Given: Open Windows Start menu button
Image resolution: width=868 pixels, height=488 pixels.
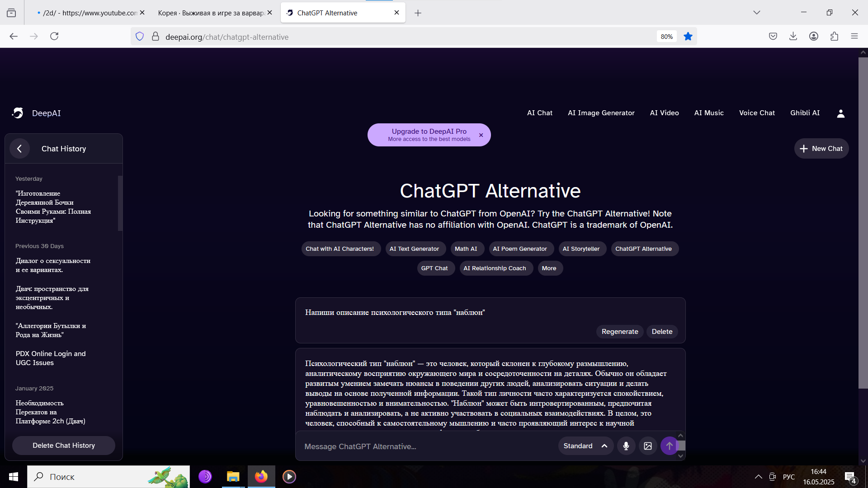Looking at the screenshot, I should click(14, 477).
